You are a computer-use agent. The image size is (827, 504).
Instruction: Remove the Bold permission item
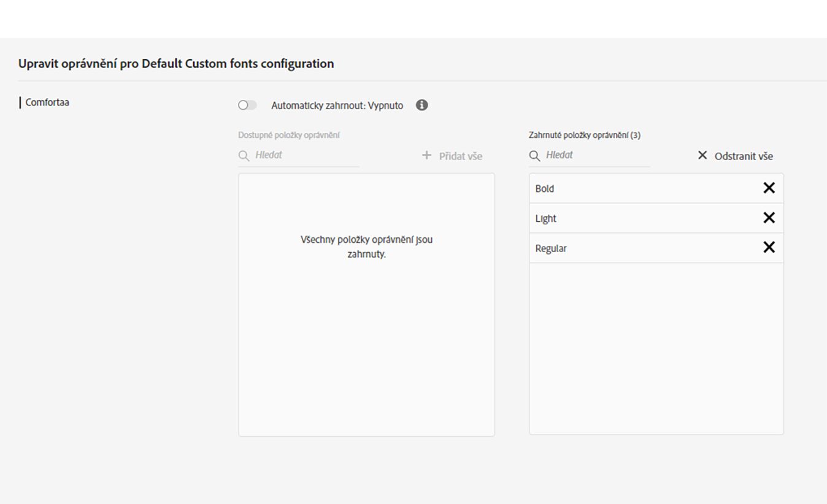769,188
